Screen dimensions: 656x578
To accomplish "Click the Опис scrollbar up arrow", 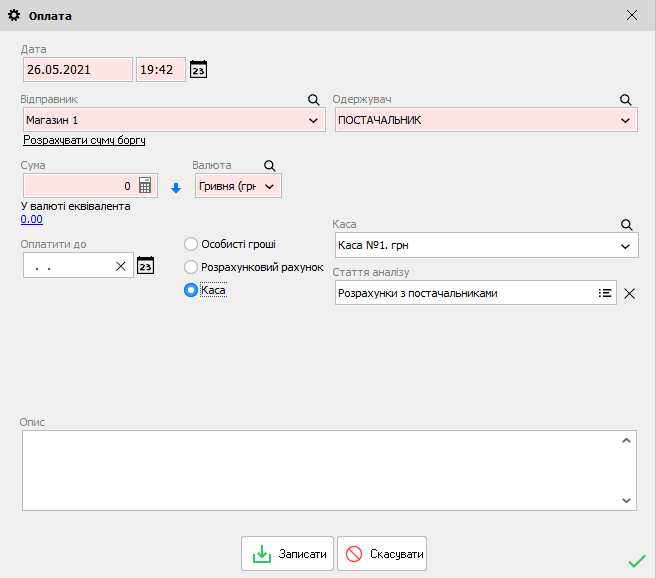I will click(x=626, y=440).
